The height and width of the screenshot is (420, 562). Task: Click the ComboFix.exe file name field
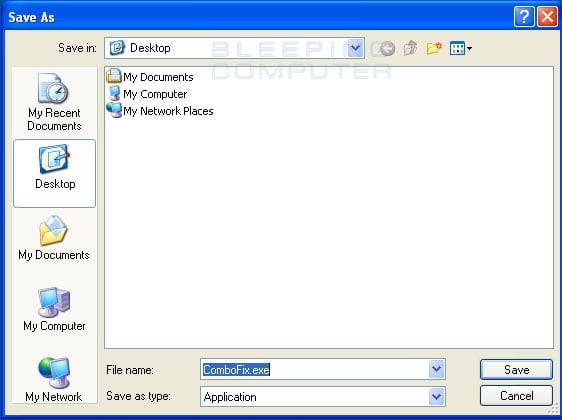click(314, 369)
